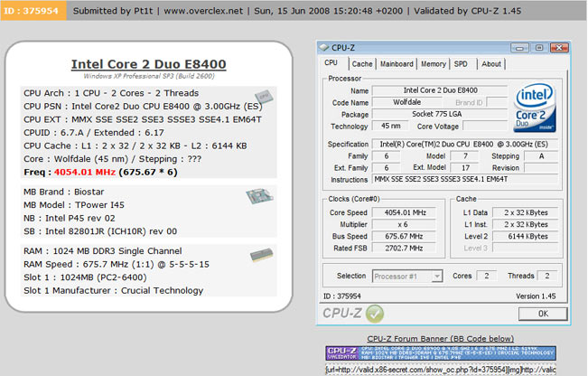Click the Cores count field
Image resolution: width=588 pixels, height=376 pixels.
point(486,276)
